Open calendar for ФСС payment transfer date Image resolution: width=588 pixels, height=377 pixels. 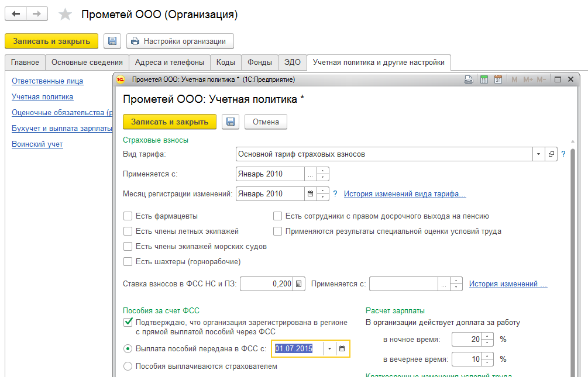click(342, 348)
